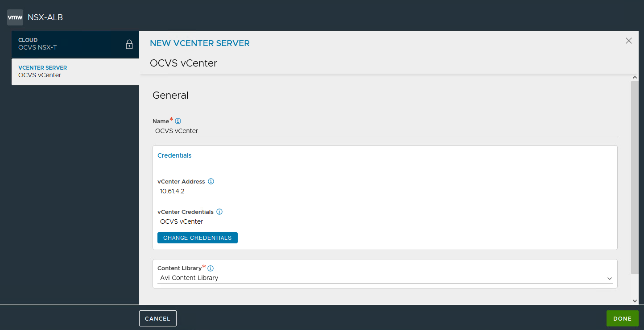Click the vertical scrollbar thumb
This screenshot has width=644, height=330.
(x=635, y=177)
